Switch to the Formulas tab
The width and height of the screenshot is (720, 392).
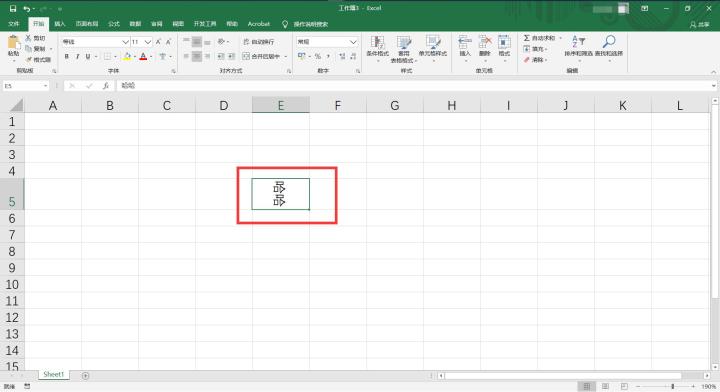[x=114, y=24]
